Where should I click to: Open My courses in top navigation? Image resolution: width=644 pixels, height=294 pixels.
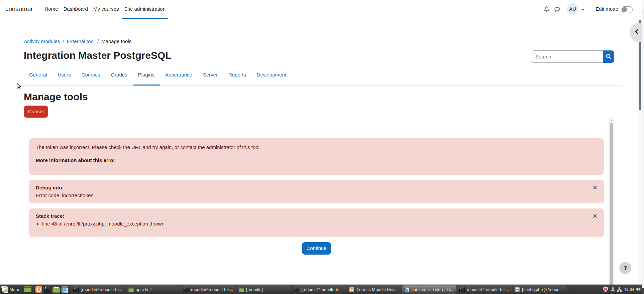pos(106,9)
